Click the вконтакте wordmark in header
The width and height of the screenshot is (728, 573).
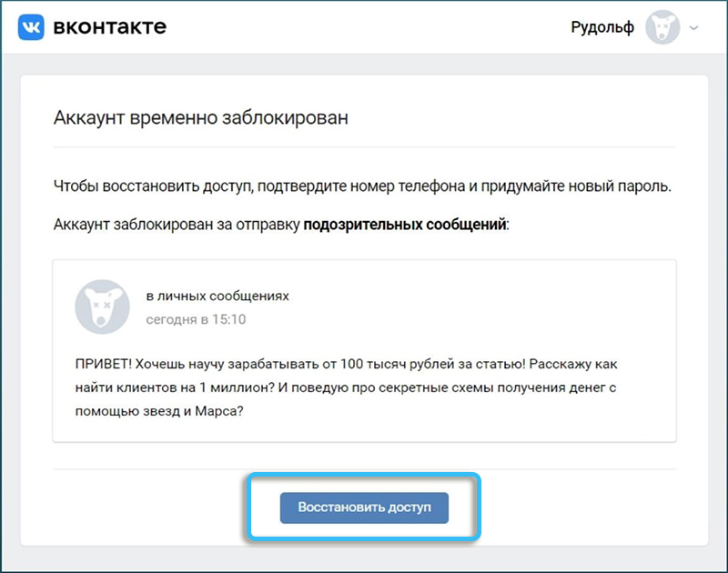[x=110, y=26]
